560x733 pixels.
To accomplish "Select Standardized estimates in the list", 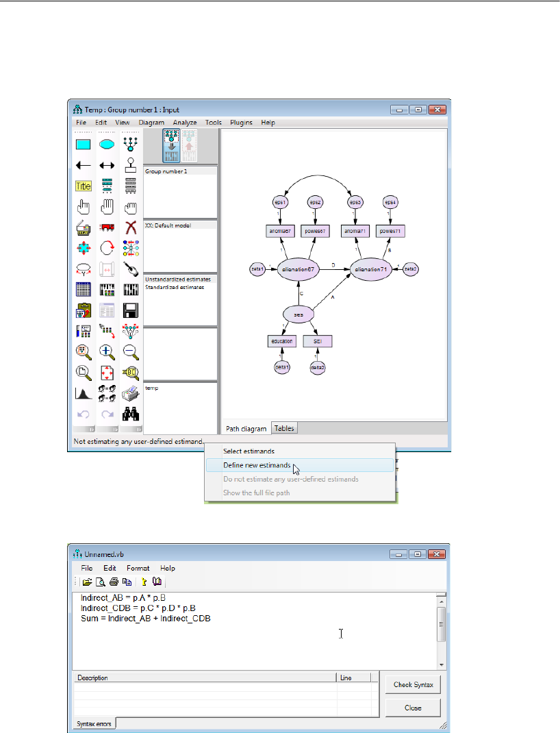I will (x=180, y=287).
